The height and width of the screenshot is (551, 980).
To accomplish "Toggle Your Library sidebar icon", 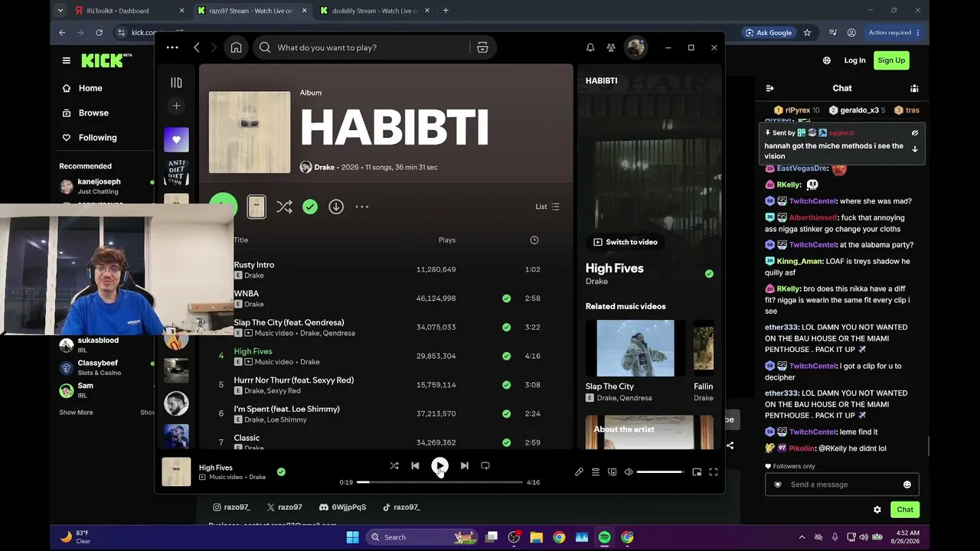I will point(176,83).
